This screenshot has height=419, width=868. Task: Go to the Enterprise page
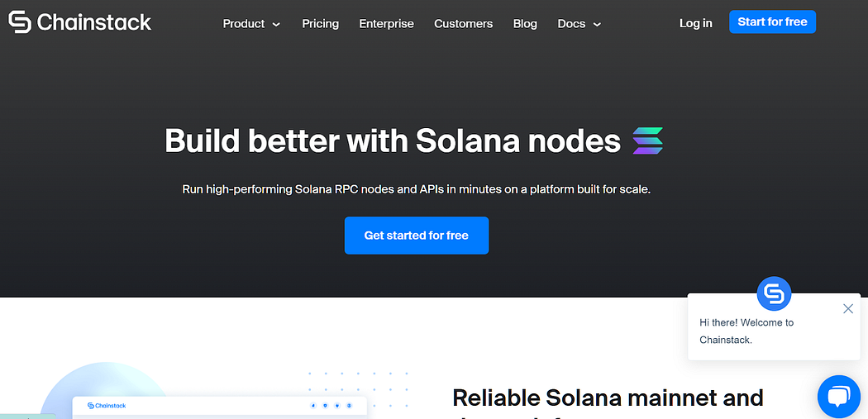click(386, 24)
